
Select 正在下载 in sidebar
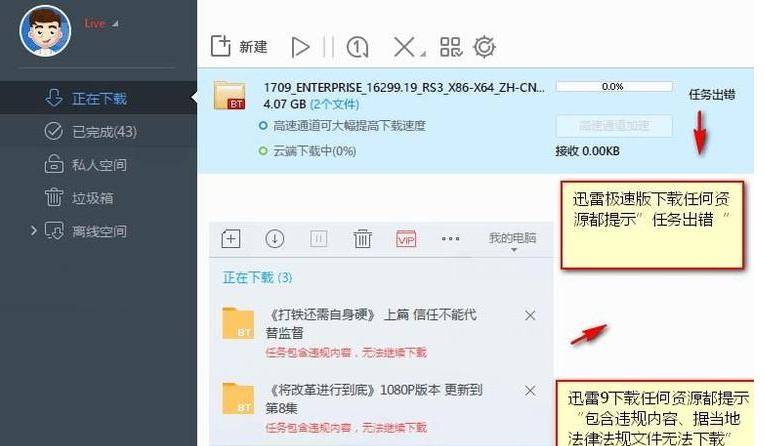[98, 98]
